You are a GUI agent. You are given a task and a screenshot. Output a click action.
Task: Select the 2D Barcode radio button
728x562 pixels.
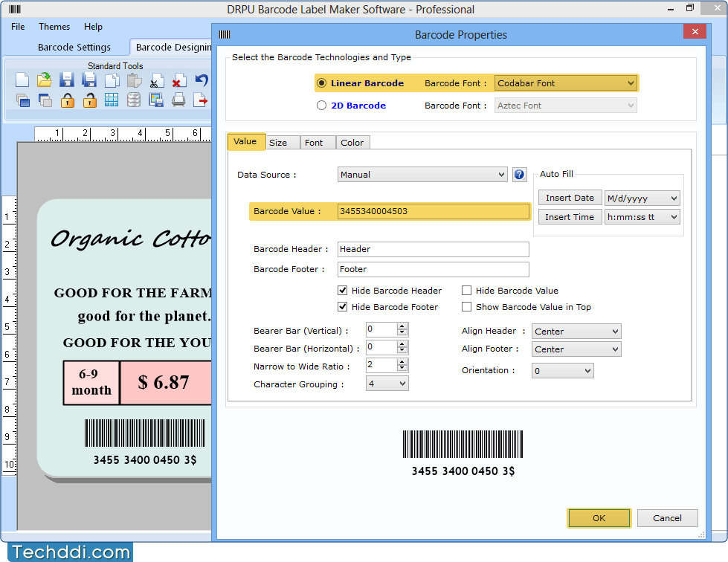(x=321, y=106)
